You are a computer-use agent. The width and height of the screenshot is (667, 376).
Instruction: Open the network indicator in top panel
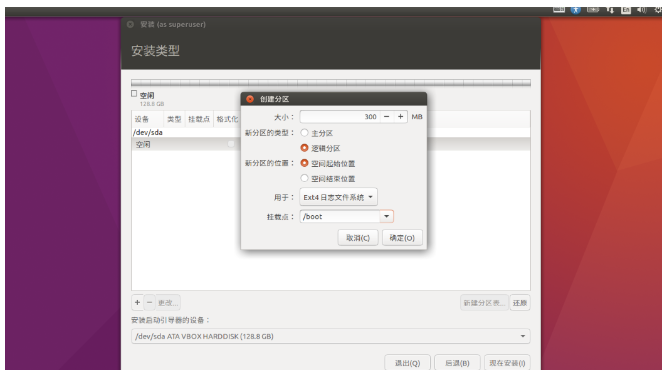[x=610, y=10]
